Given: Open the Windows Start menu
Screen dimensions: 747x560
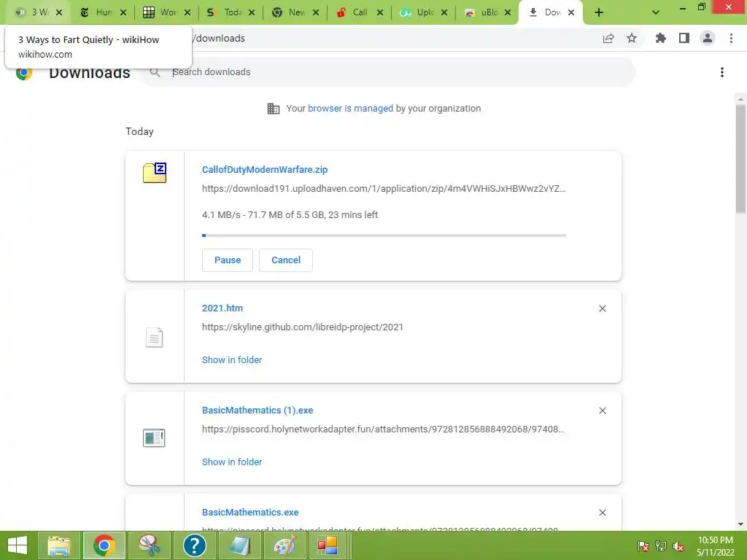Looking at the screenshot, I should point(18,545).
